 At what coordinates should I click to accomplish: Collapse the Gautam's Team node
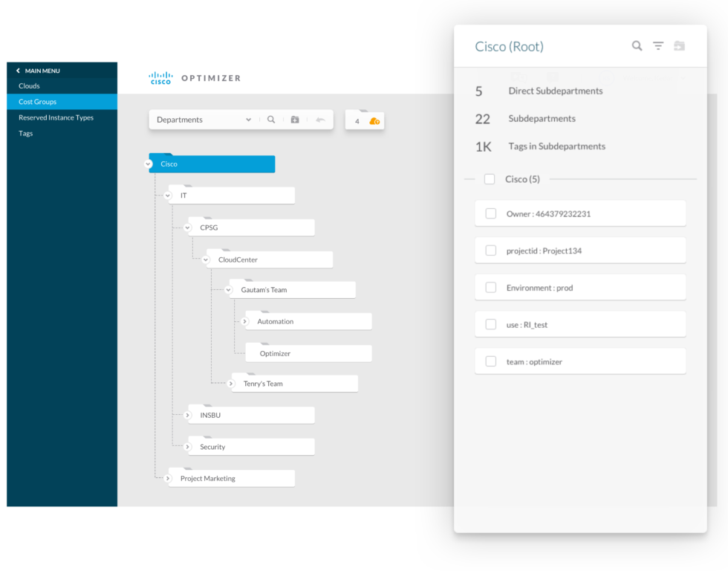pyautogui.click(x=229, y=290)
